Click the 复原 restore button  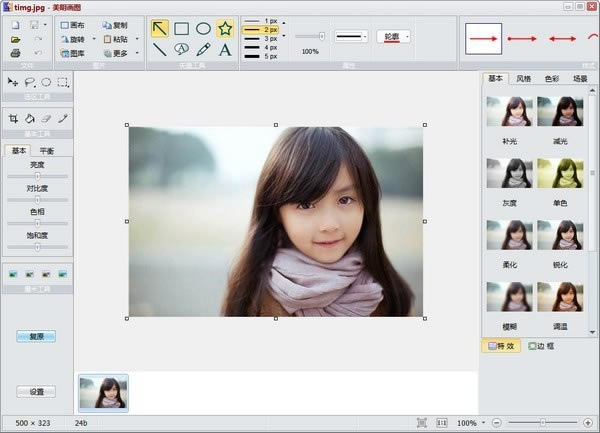36,337
